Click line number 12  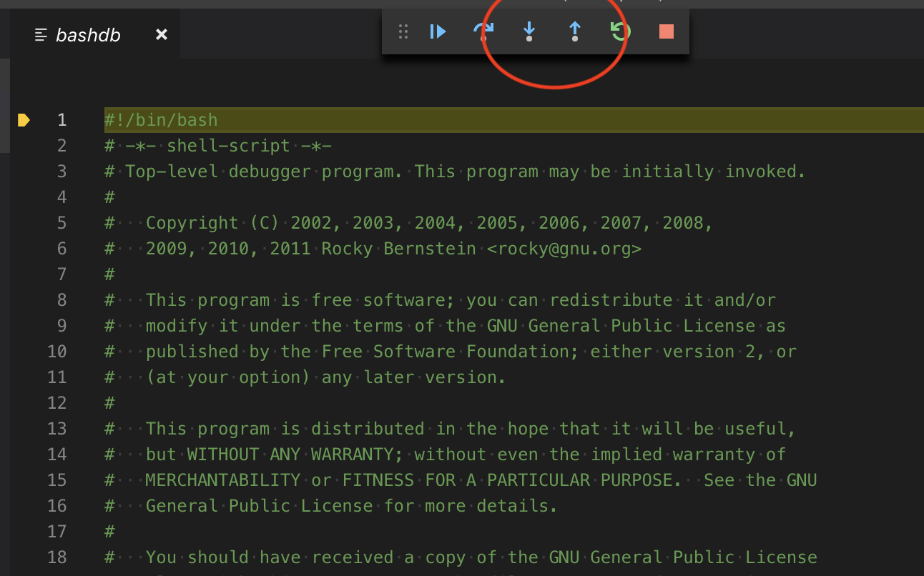[x=57, y=403]
